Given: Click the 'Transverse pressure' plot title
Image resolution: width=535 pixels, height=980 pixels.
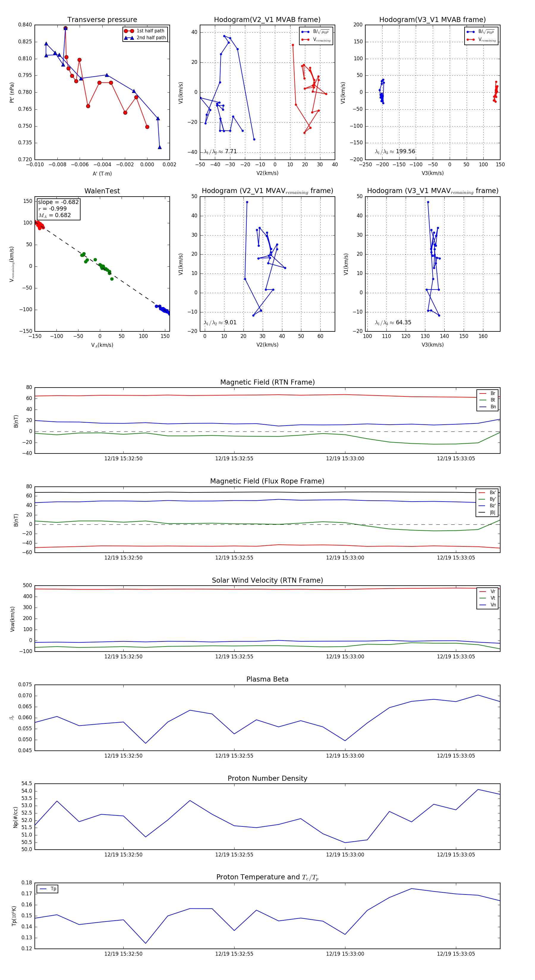Looking at the screenshot, I should click(102, 20).
